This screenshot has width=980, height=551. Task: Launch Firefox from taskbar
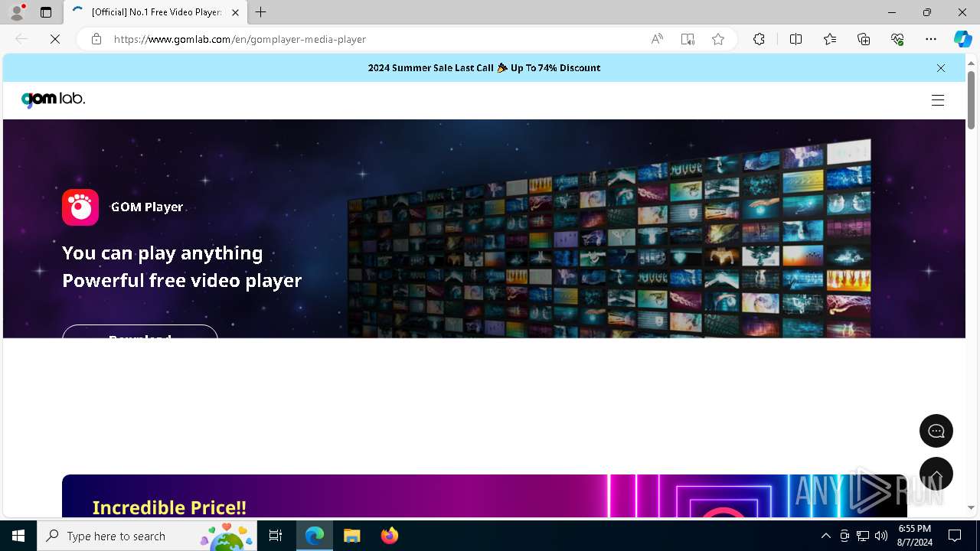pos(389,536)
